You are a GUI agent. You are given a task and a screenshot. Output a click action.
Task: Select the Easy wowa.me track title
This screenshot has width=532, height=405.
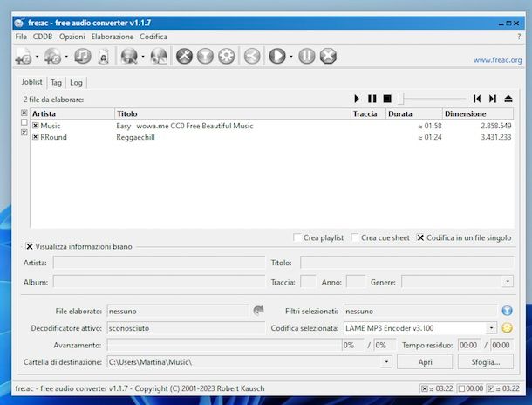coord(185,126)
